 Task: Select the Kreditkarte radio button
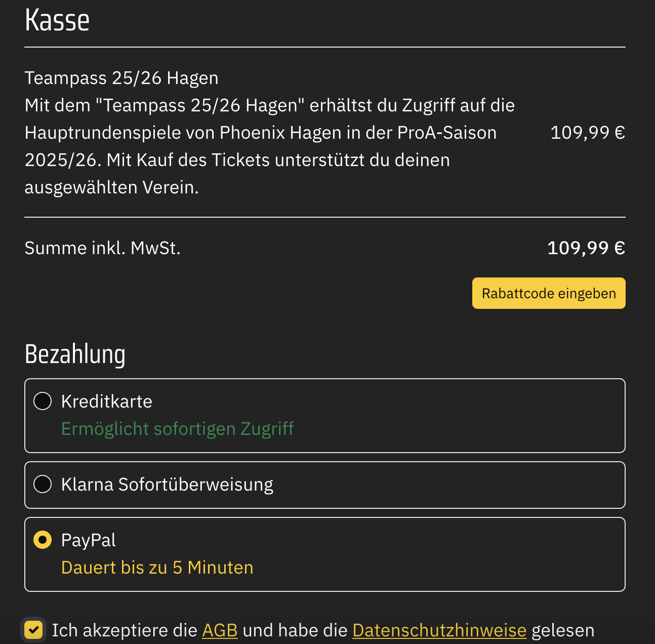tap(43, 401)
